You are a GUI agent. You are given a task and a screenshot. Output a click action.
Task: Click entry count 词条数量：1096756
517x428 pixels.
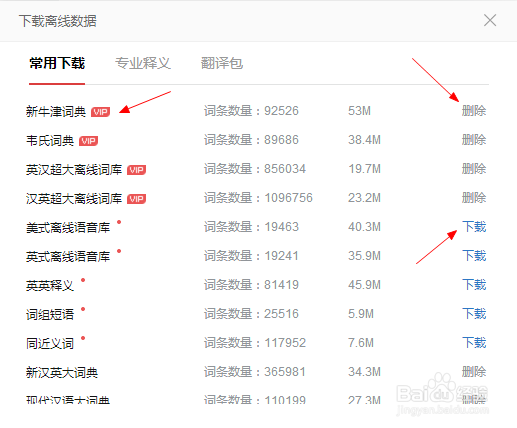[258, 198]
